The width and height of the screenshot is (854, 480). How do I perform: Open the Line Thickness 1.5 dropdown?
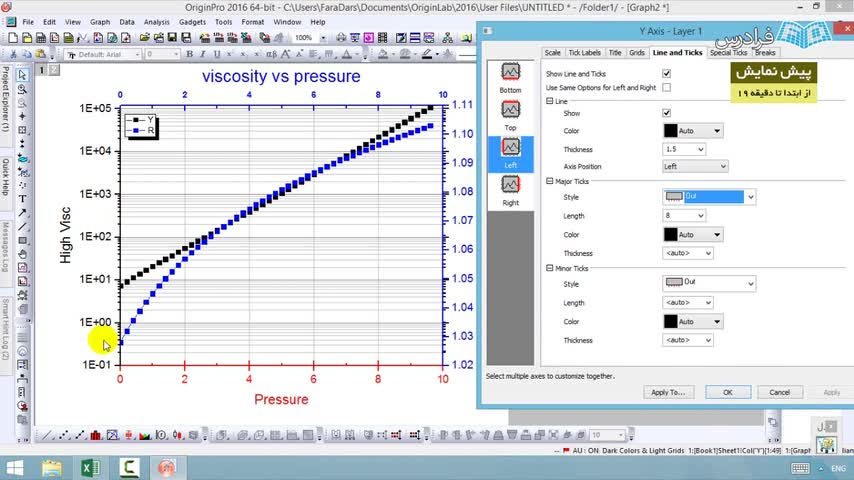coord(684,149)
